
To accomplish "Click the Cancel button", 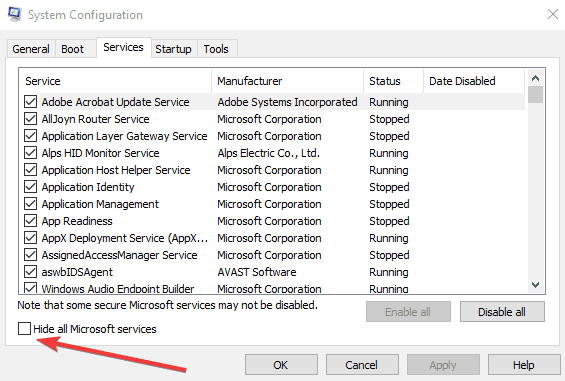I will point(362,365).
